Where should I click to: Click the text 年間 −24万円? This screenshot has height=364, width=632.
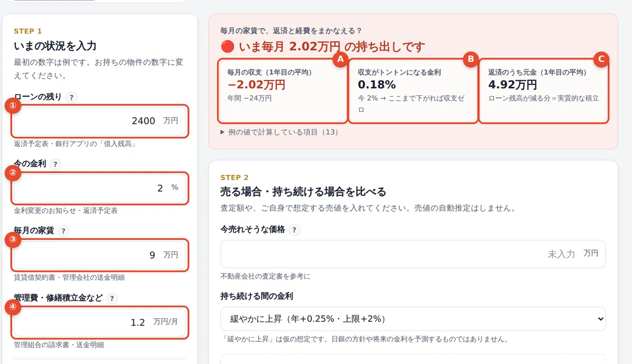[249, 98]
